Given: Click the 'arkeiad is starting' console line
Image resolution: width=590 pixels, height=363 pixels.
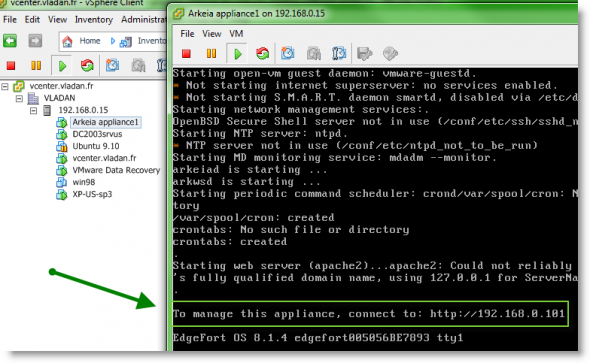Looking at the screenshot, I should 249,170.
